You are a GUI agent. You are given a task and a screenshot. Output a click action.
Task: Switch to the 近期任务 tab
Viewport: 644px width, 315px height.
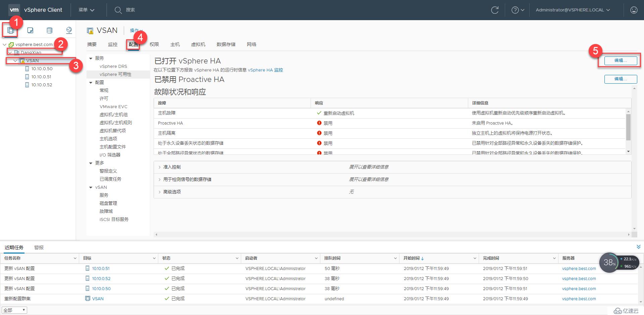pyautogui.click(x=14, y=248)
